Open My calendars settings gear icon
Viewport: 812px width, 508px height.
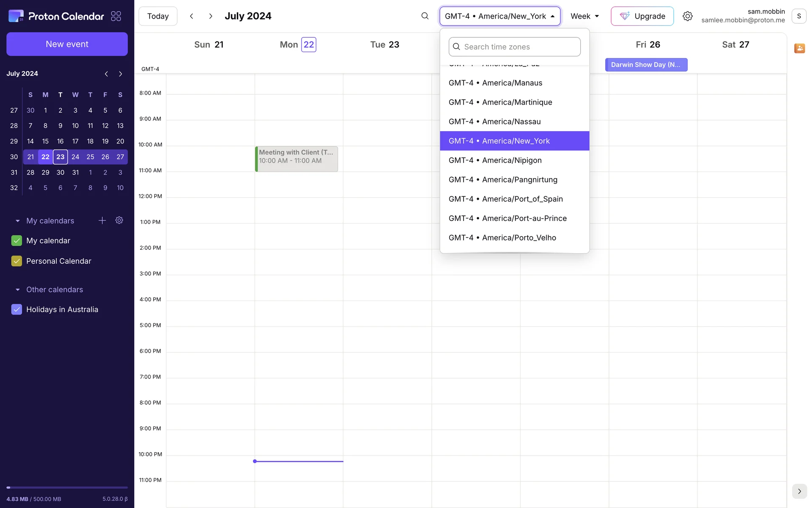coord(119,221)
